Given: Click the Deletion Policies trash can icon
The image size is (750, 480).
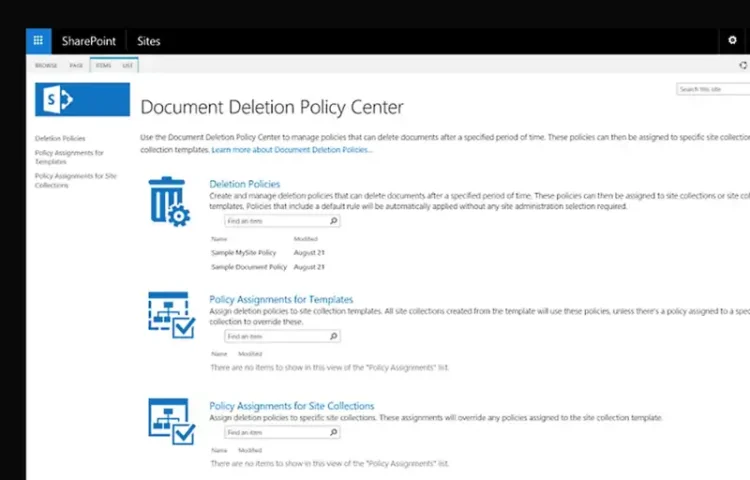Looking at the screenshot, I should pos(169,201).
